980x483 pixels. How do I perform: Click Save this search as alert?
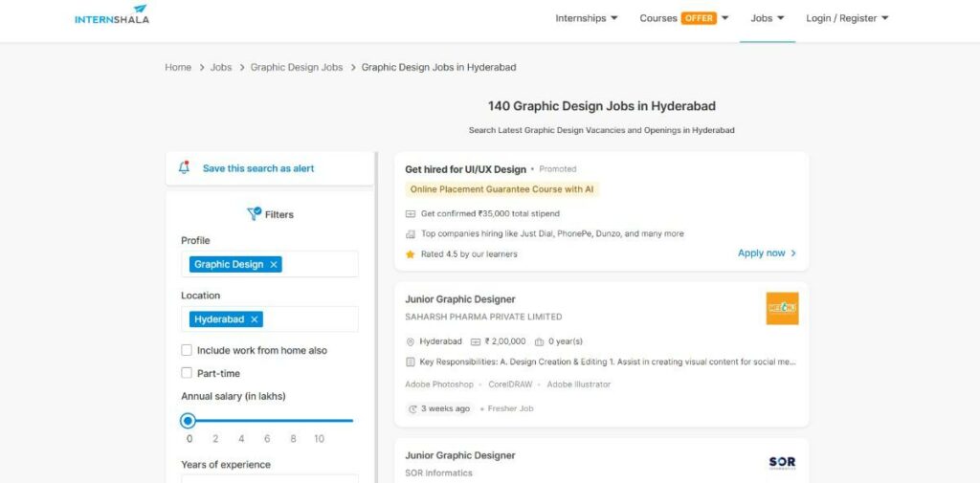click(x=258, y=168)
